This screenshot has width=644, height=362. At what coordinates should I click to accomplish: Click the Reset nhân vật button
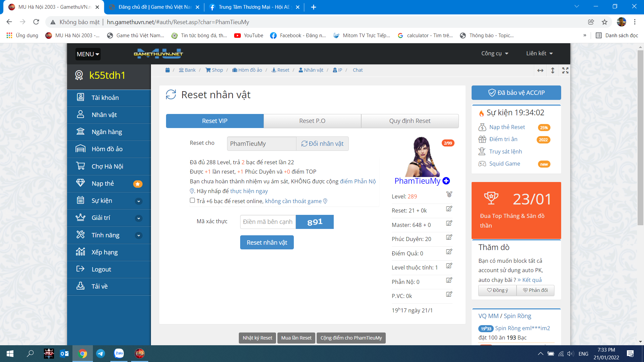point(267,242)
